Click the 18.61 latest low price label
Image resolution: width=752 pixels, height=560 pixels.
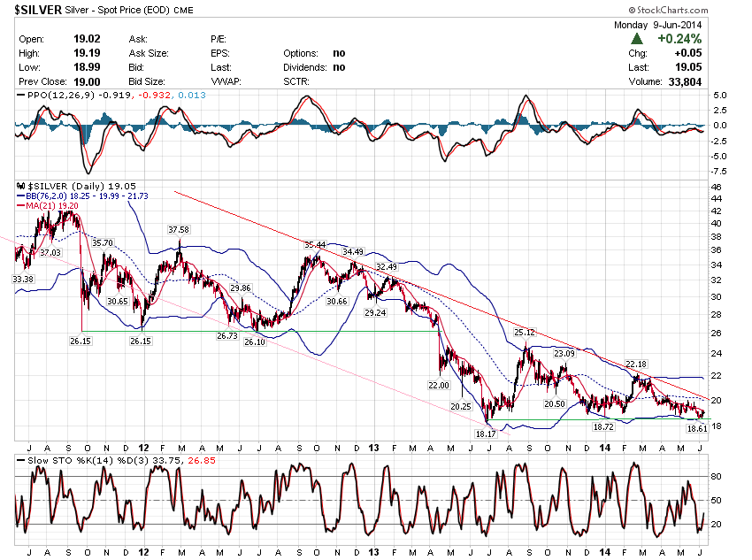697,428
